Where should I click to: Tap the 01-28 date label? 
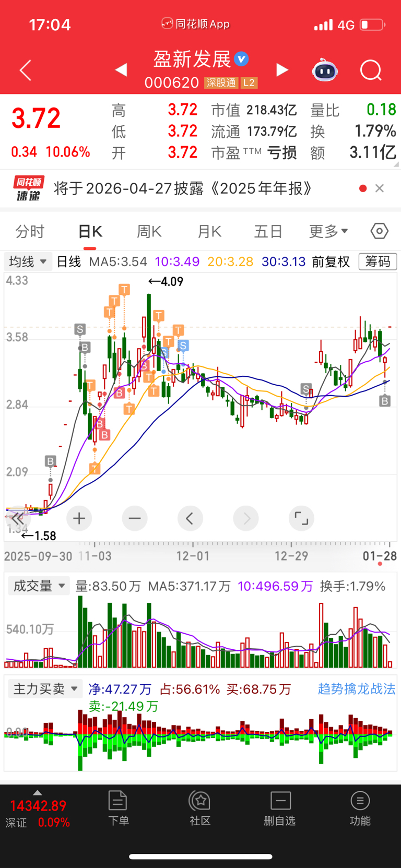[380, 556]
